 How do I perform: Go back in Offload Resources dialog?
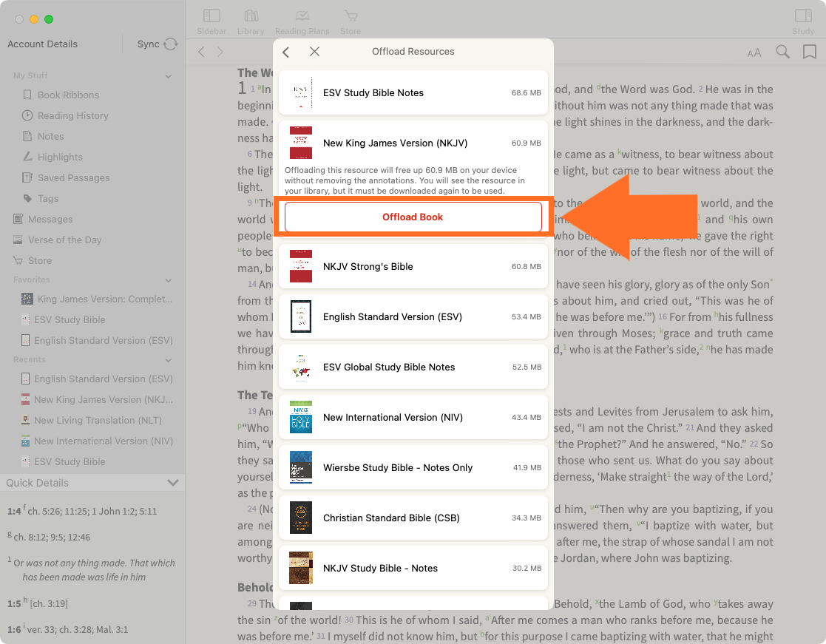coord(286,52)
